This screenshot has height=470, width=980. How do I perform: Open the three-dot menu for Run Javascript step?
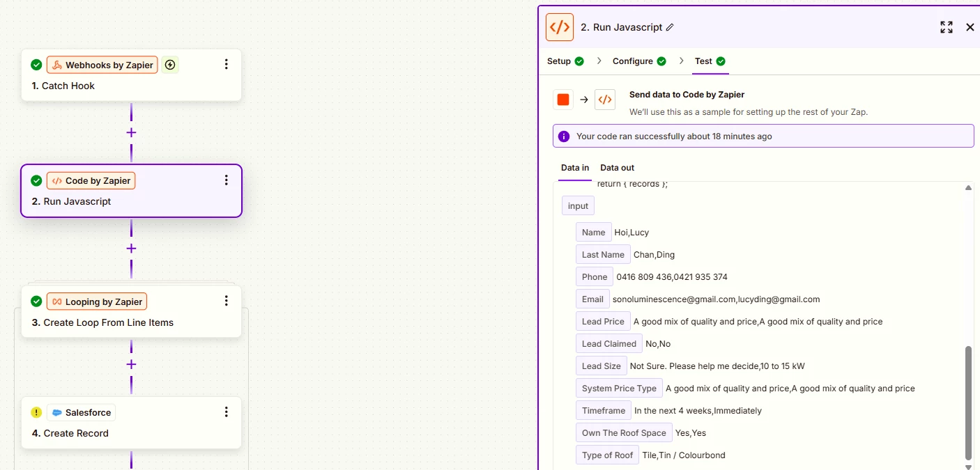[x=226, y=180]
